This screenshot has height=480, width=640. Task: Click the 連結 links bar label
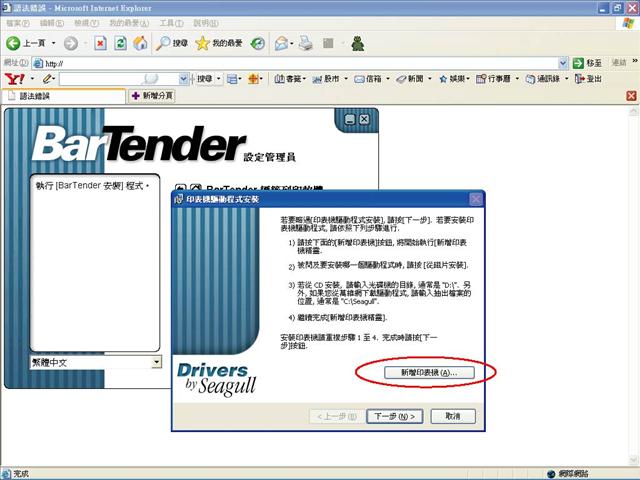pos(619,63)
